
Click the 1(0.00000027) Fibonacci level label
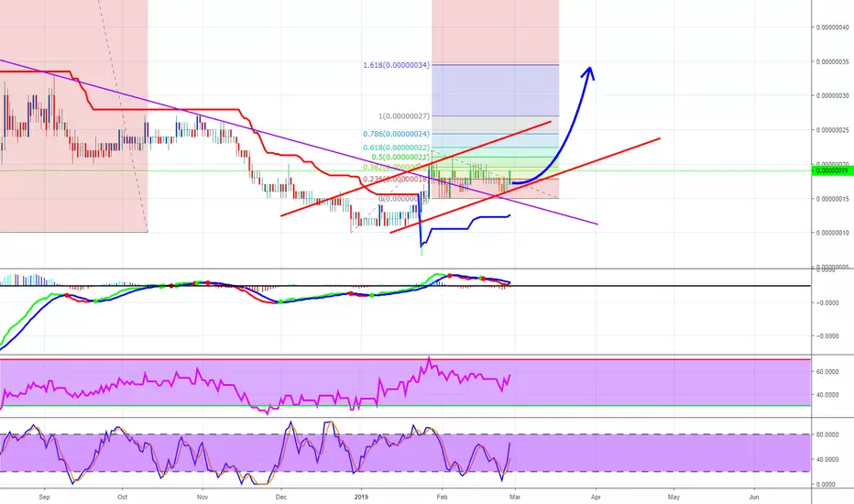[403, 116]
